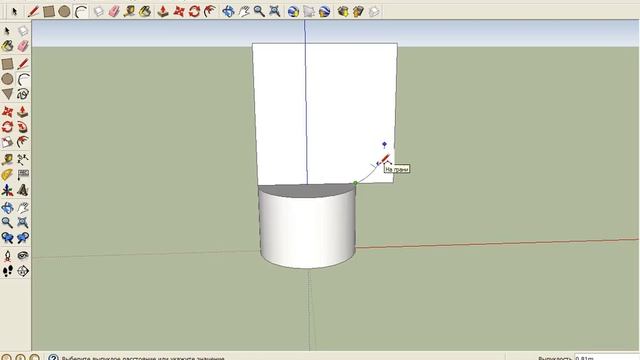Click the Google Earth Get Current View icon
This screenshot has height=360, width=640.
[x=293, y=11]
